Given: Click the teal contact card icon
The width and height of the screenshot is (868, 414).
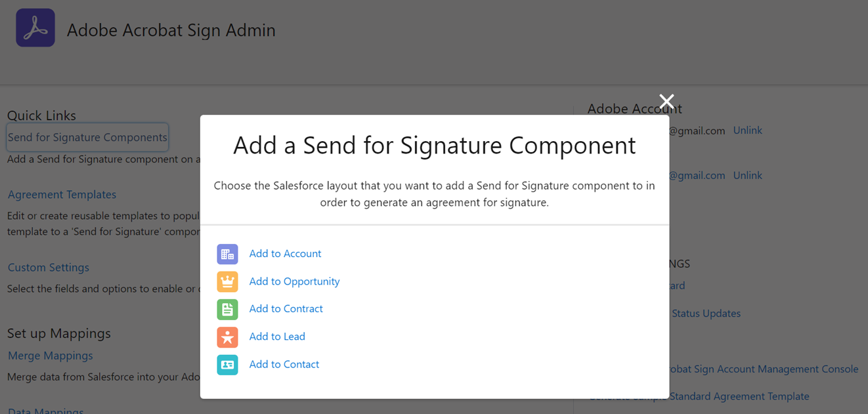Looking at the screenshot, I should coord(227,364).
